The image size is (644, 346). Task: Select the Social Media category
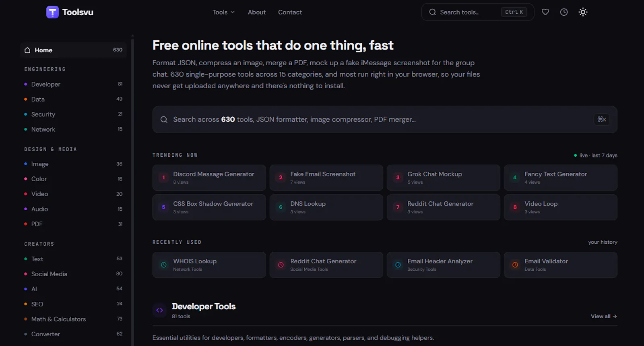[73, 274]
